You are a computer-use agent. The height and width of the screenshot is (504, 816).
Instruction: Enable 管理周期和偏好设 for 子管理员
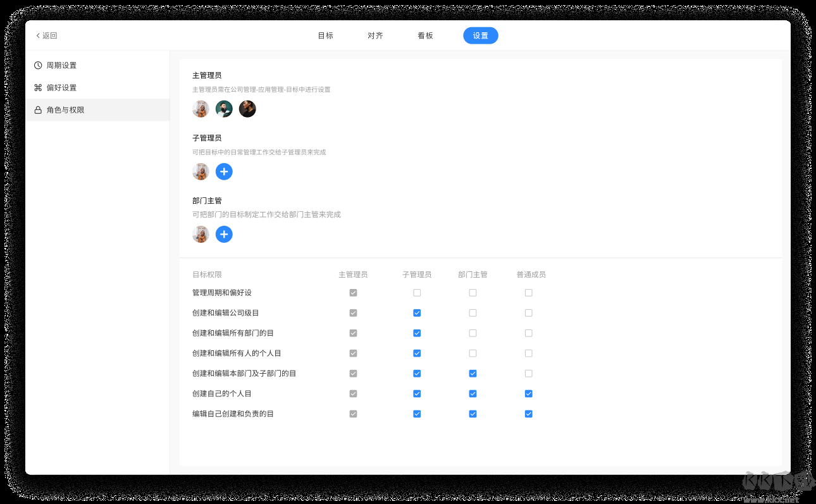coord(417,293)
